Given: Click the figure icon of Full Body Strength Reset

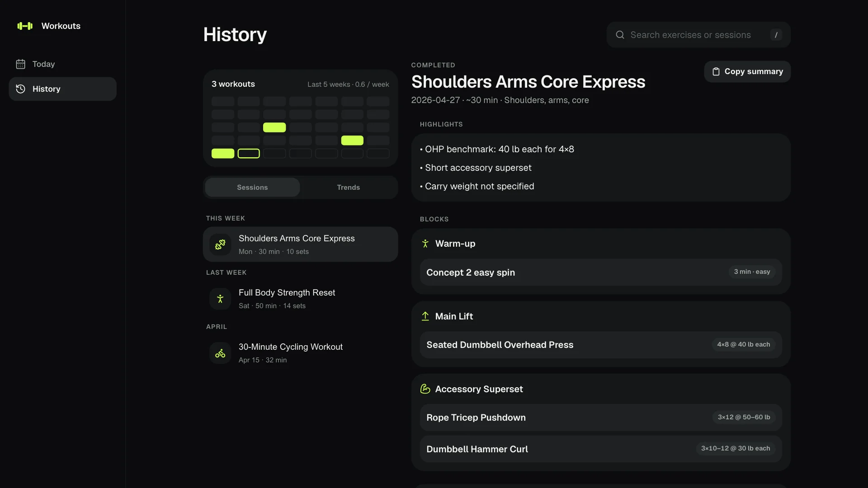Looking at the screenshot, I should point(220,299).
